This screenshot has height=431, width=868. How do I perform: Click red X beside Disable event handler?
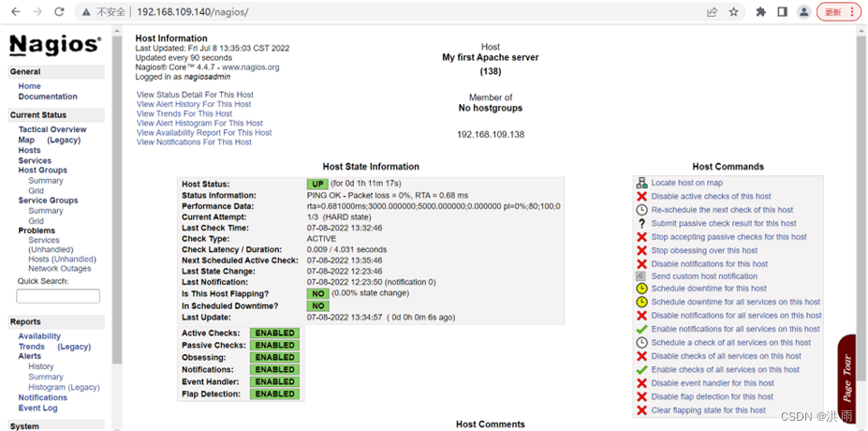641,383
